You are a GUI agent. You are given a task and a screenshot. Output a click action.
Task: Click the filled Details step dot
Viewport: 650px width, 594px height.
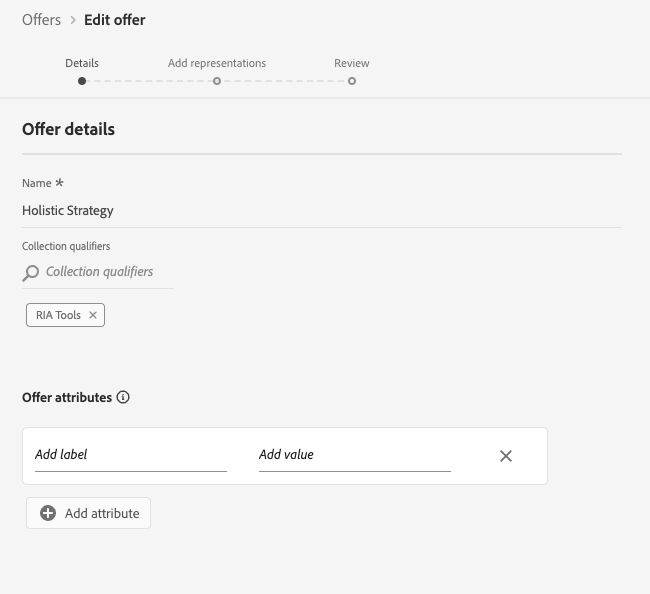click(82, 81)
